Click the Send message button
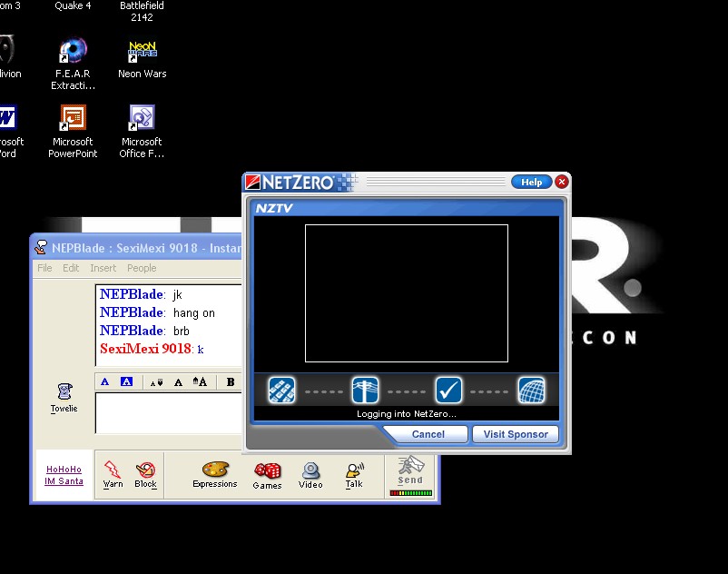 410,470
